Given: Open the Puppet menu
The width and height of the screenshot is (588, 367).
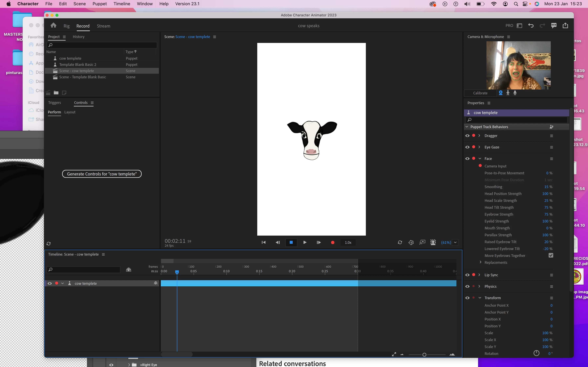Looking at the screenshot, I should (100, 4).
